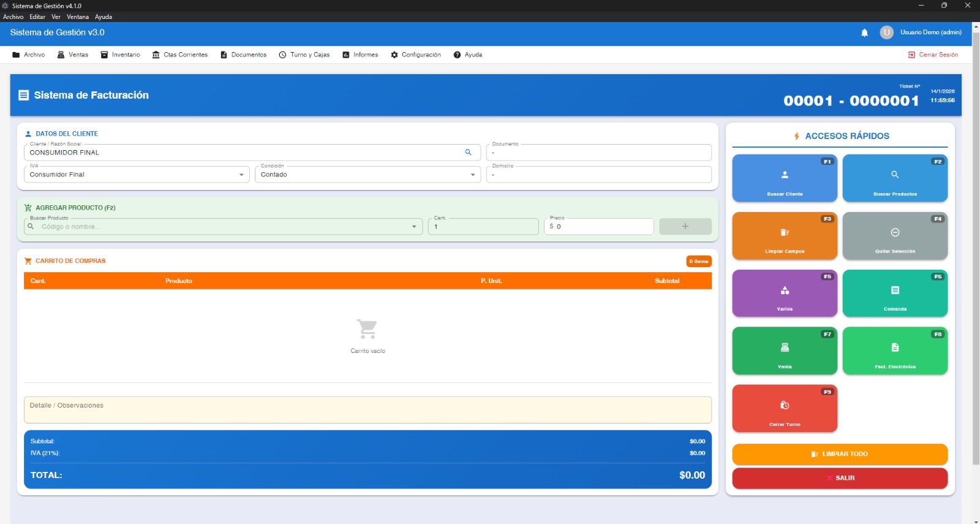
Task: Click the Buscar Productos F2 tile
Action: pyautogui.click(x=894, y=178)
